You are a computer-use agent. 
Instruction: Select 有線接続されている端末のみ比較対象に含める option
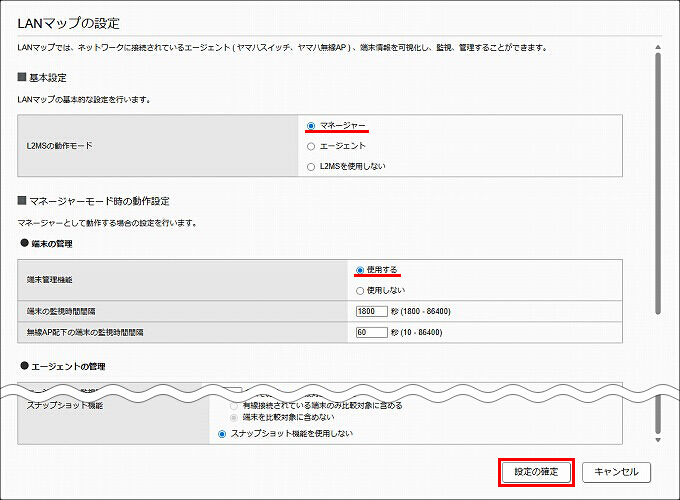[234, 406]
